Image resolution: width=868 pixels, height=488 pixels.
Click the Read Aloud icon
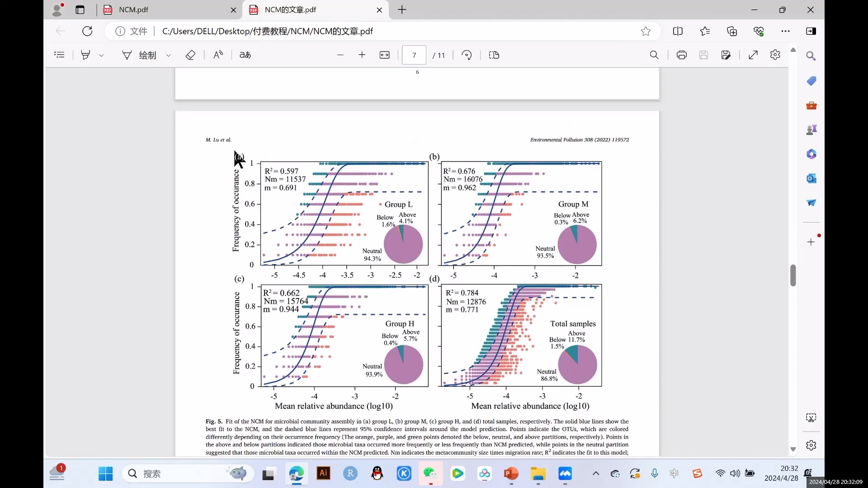218,55
